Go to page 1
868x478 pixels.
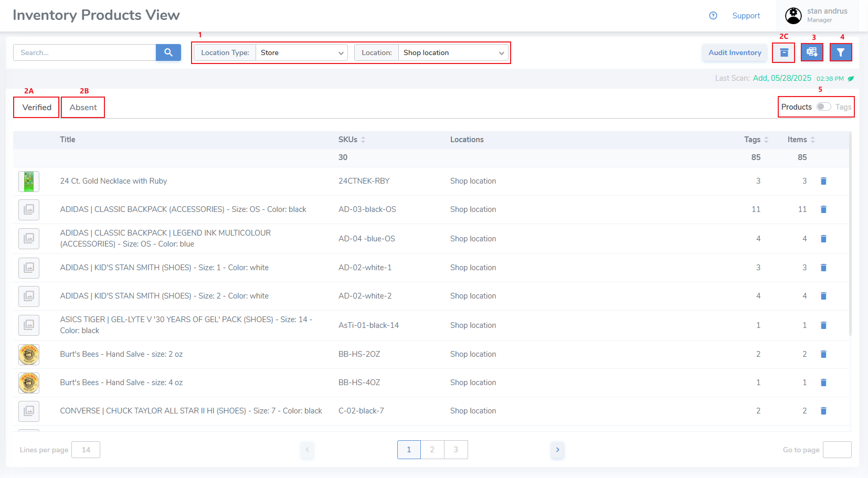coord(409,450)
